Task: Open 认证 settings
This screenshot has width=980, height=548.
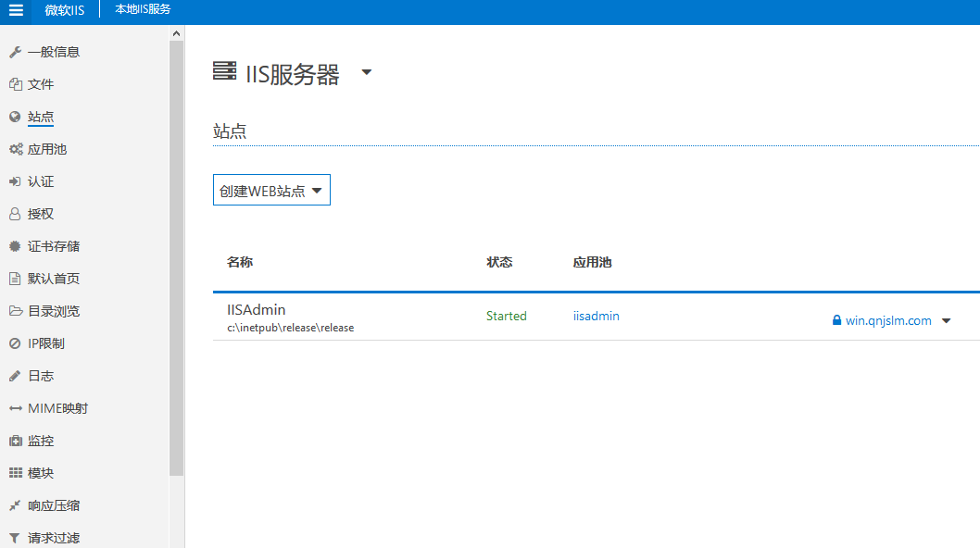Action: point(41,181)
